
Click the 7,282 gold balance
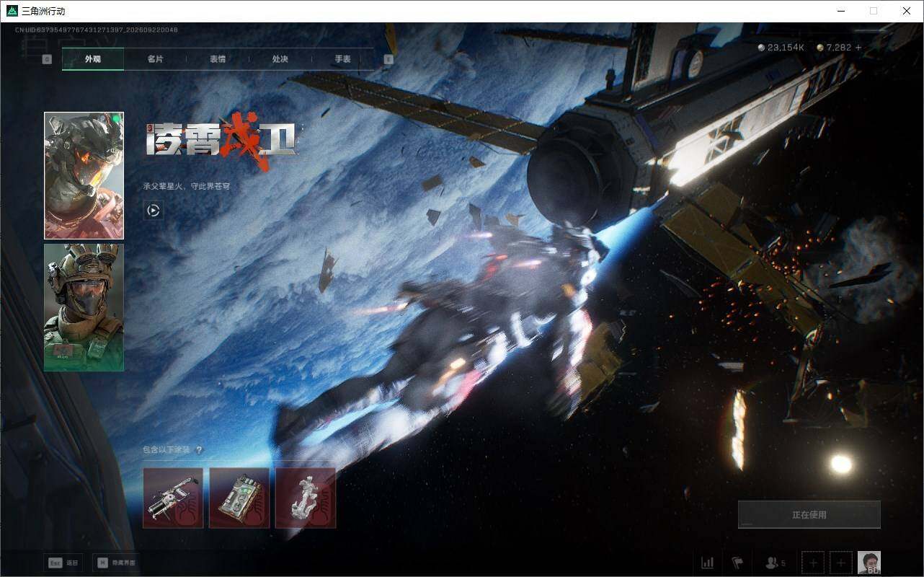click(839, 48)
